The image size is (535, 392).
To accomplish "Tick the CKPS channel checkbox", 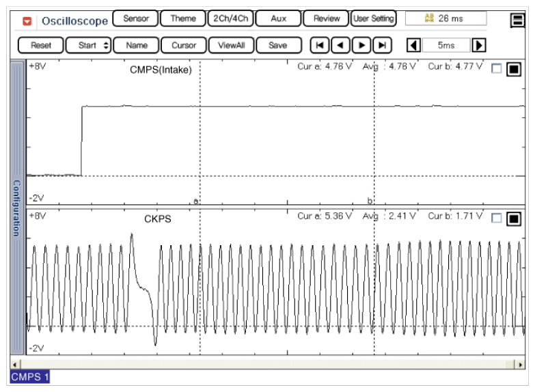I will [497, 218].
